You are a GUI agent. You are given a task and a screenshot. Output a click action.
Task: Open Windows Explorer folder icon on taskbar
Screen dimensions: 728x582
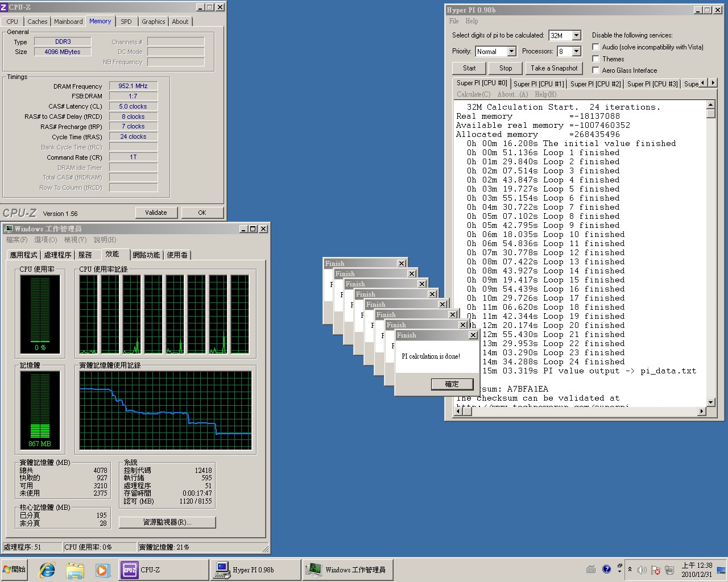coord(75,569)
